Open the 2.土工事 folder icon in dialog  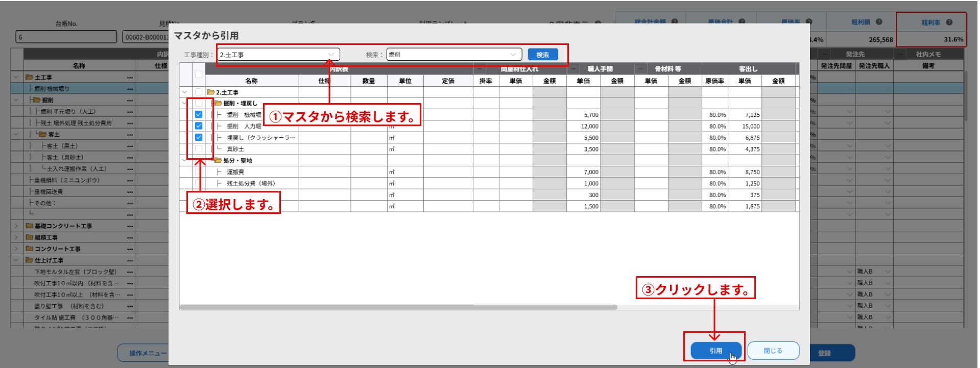coord(210,92)
